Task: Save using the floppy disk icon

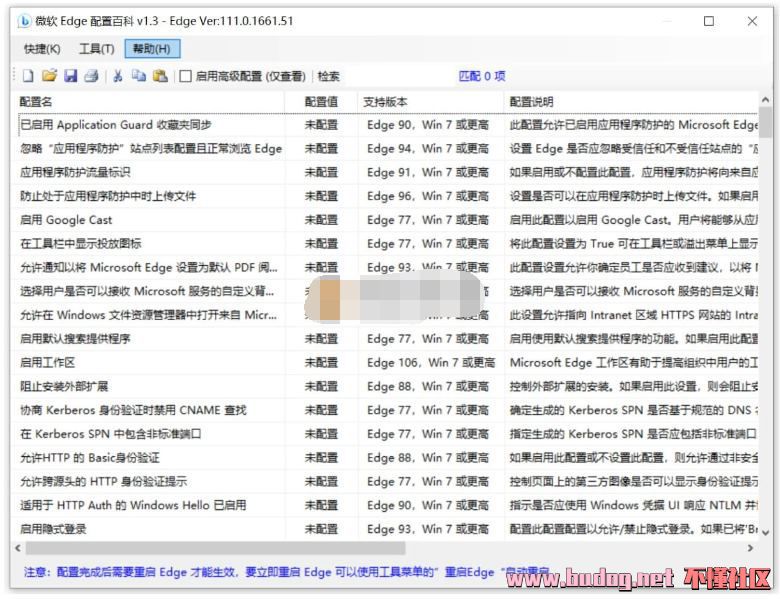Action: coord(71,76)
